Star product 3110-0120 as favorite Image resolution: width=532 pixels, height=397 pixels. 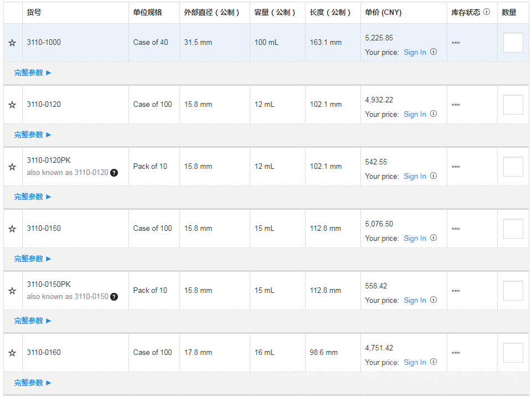12,105
